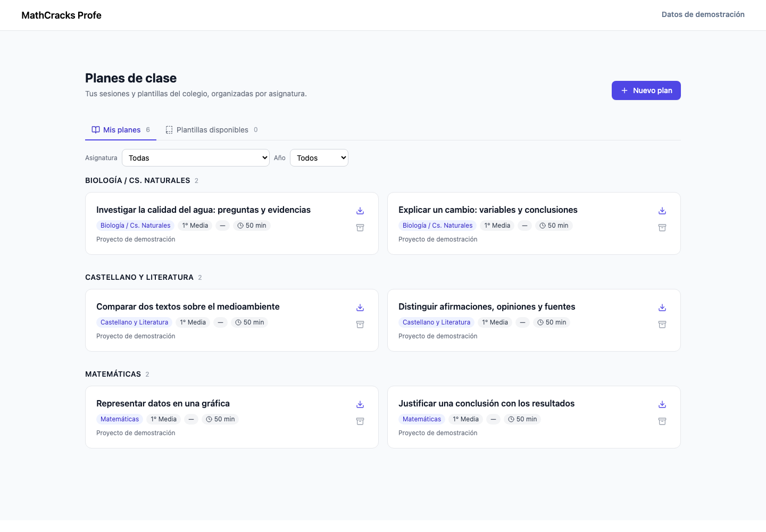766x532 pixels.
Task: Download the 'Distinguir afirmaciones' plan
Action: coord(662,307)
